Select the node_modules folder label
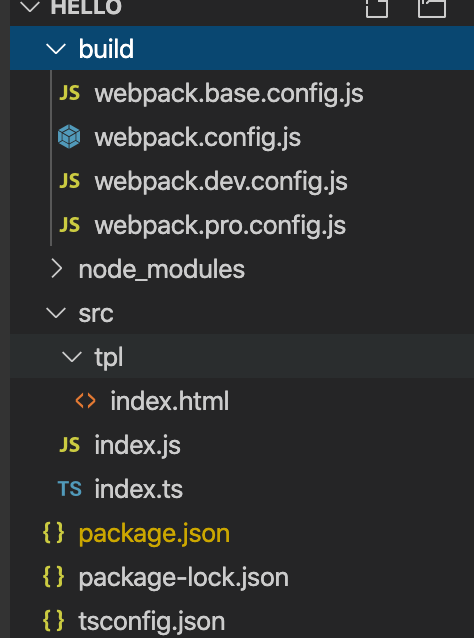Viewport: 474px width, 638px height. pyautogui.click(x=162, y=269)
